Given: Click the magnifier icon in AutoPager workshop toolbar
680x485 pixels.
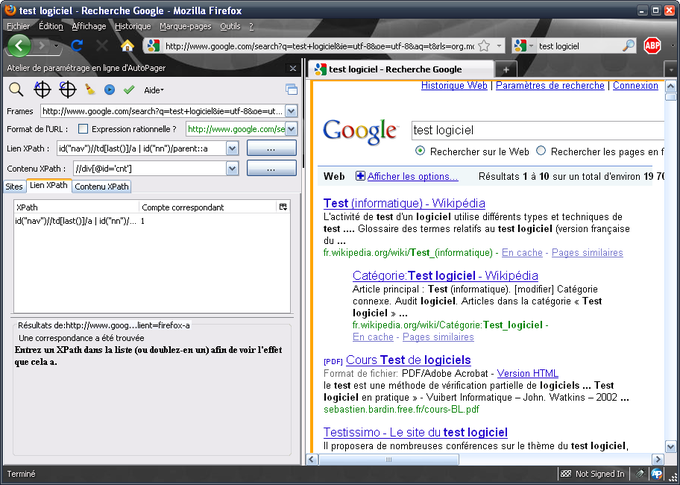Looking at the screenshot, I should pos(16,89).
